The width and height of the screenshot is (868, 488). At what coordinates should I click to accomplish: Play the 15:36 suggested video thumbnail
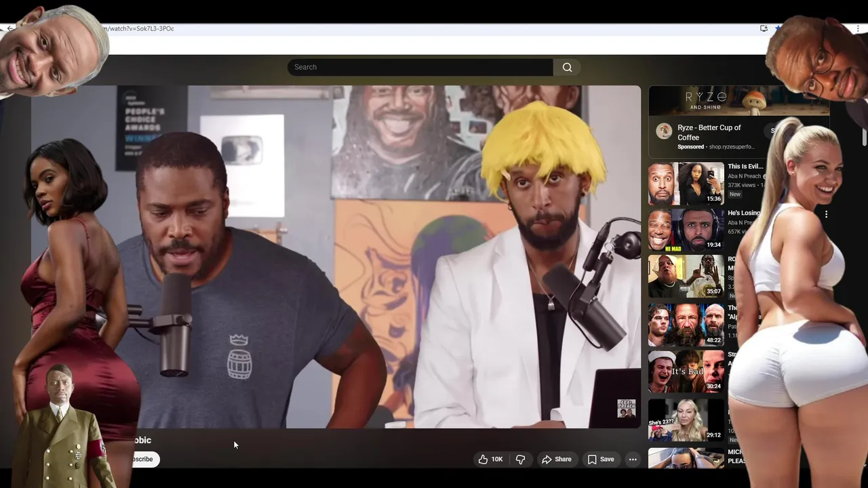click(x=686, y=184)
